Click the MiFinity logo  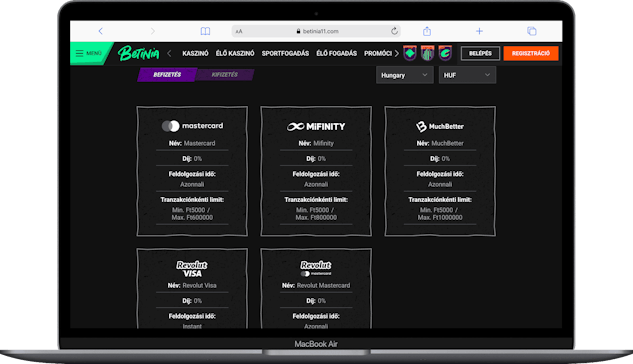(x=316, y=127)
